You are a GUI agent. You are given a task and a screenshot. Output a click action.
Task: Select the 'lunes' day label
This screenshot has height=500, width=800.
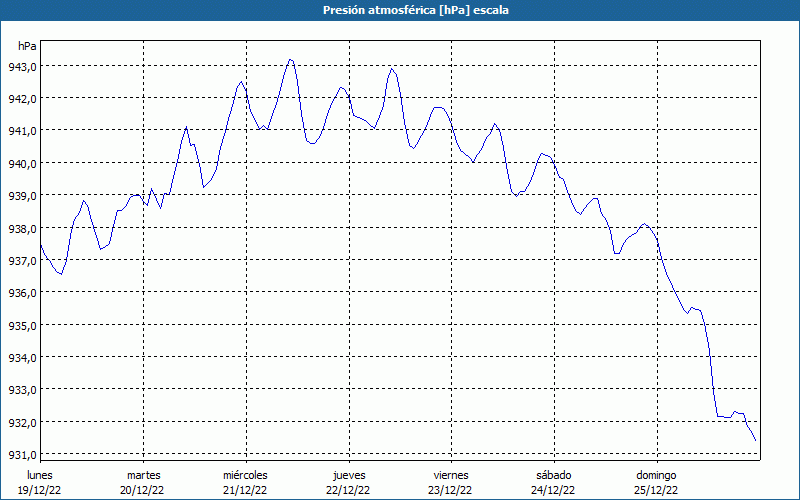click(40, 475)
